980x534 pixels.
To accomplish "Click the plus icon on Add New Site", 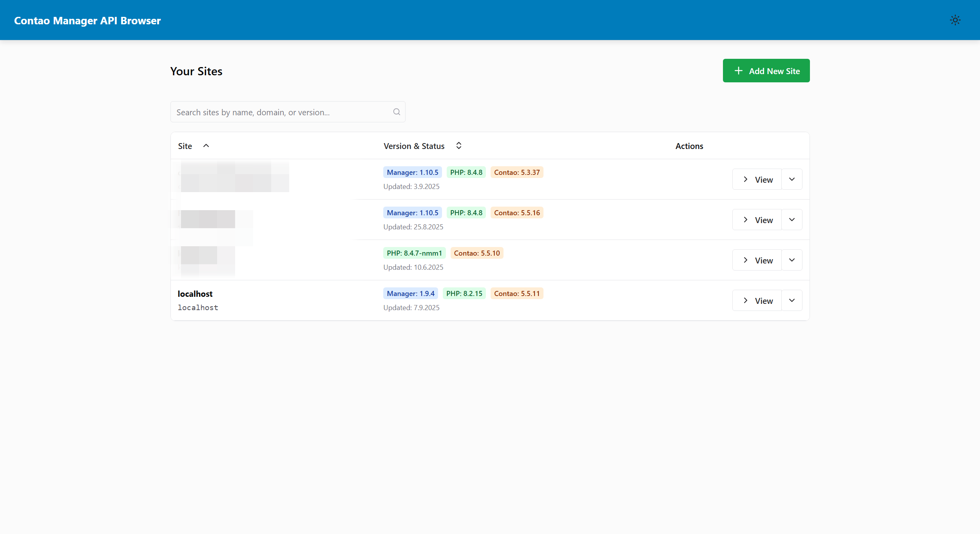I will click(738, 71).
